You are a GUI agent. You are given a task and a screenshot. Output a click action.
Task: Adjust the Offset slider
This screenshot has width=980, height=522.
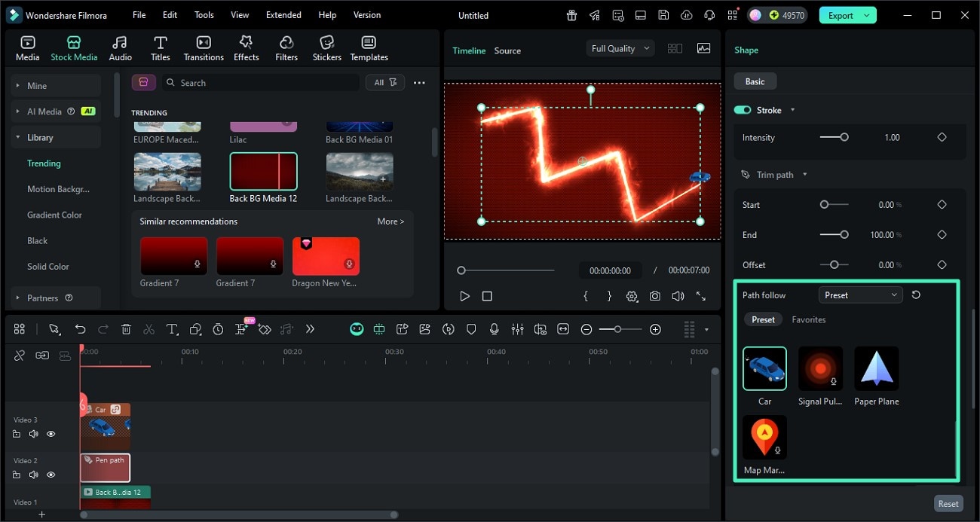pyautogui.click(x=834, y=264)
